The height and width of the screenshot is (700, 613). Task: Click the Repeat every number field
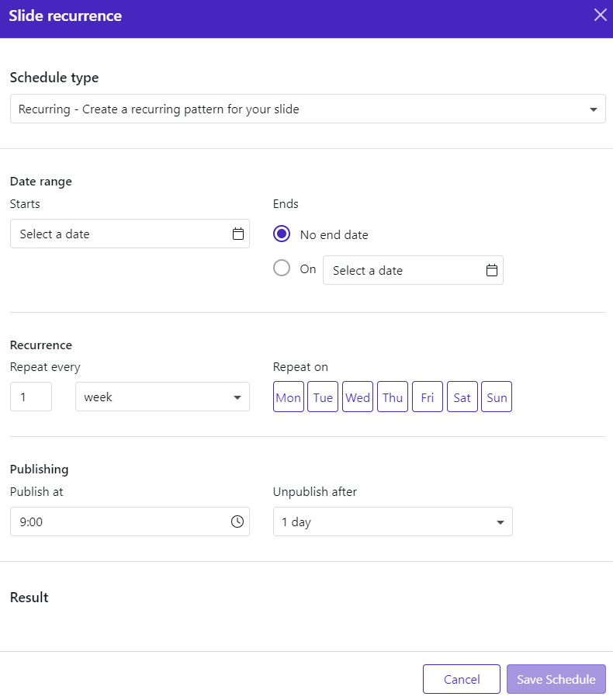tap(31, 397)
